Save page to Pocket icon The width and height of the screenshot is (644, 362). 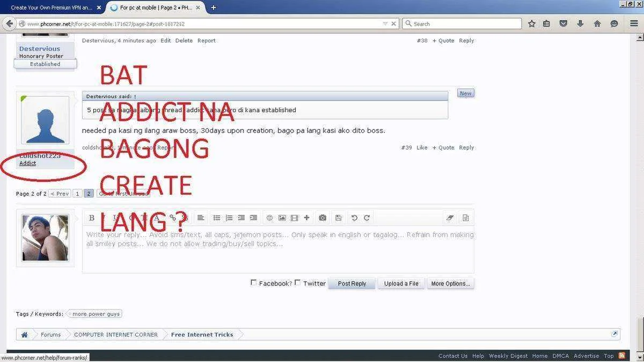click(563, 24)
